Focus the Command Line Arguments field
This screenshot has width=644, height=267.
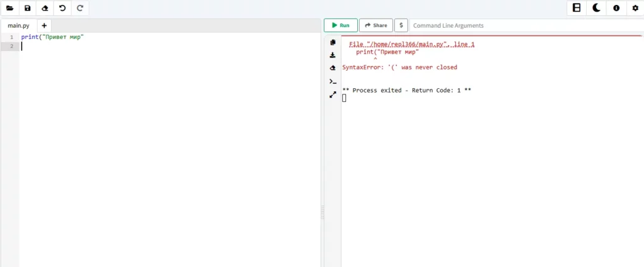[x=525, y=26]
